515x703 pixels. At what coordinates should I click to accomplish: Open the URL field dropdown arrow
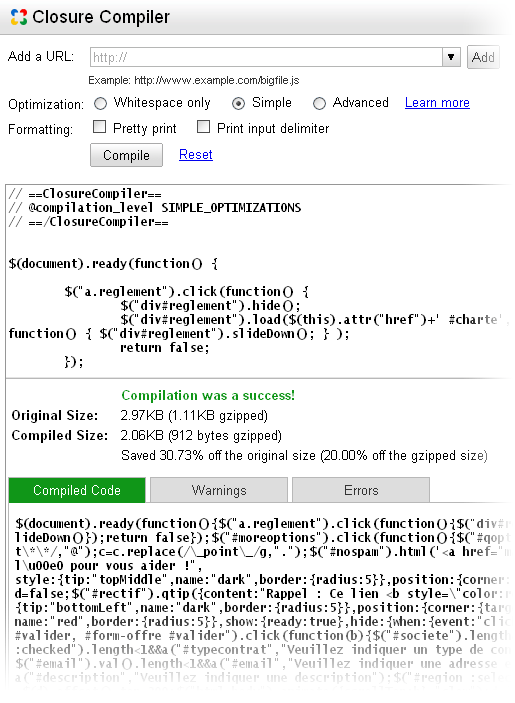pos(451,57)
